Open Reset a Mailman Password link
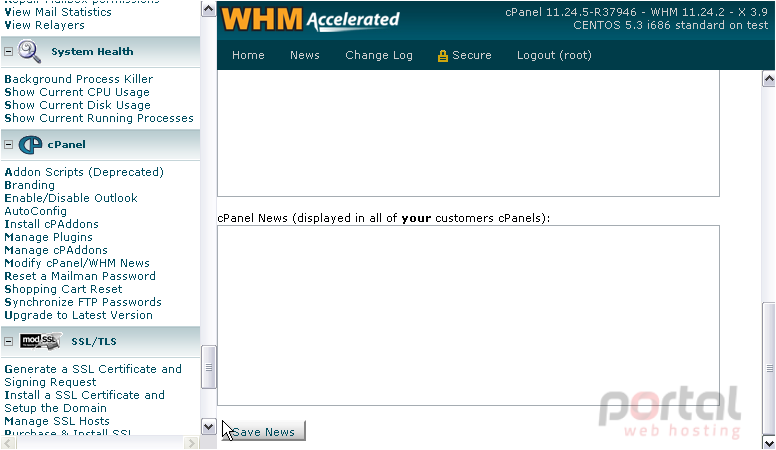Screen dimensions: 776x450 click(x=80, y=276)
